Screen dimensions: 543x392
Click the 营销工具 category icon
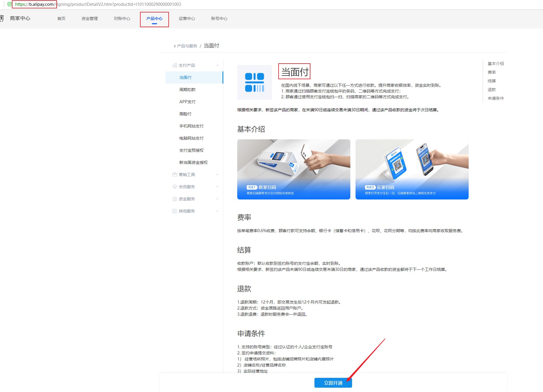coord(174,175)
